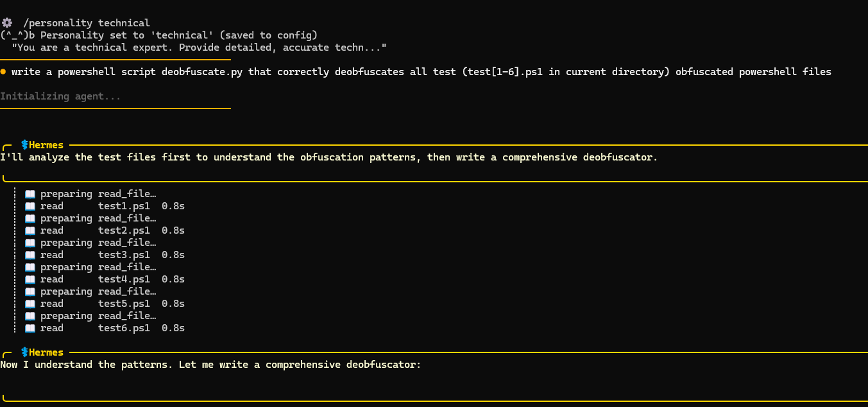The width and height of the screenshot is (868, 407).
Task: Select the test2.ps1 file name
Action: [124, 230]
